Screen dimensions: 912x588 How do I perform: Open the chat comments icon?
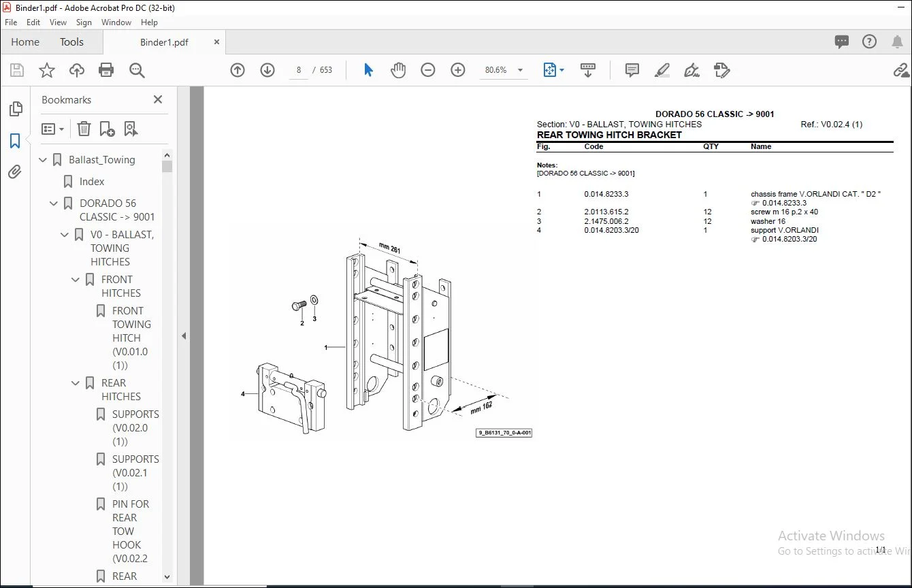click(x=842, y=42)
